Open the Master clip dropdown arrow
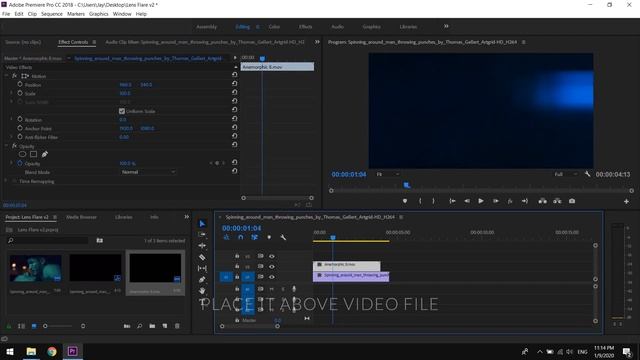640x360 pixels. 69,58
